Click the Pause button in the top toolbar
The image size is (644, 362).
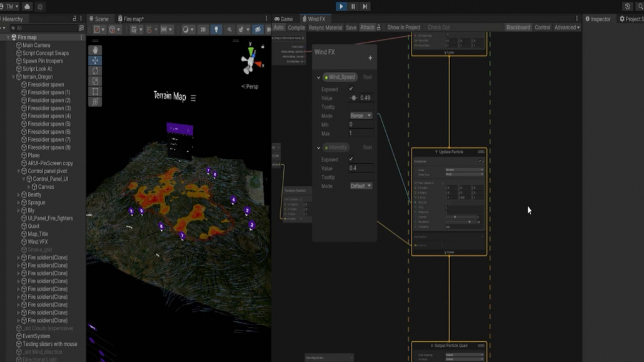pos(353,6)
